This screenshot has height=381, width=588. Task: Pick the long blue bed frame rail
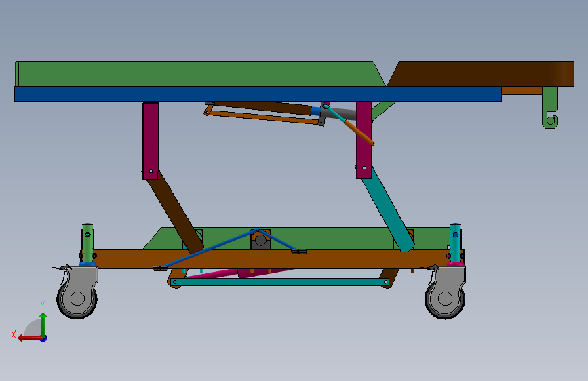tap(258, 94)
